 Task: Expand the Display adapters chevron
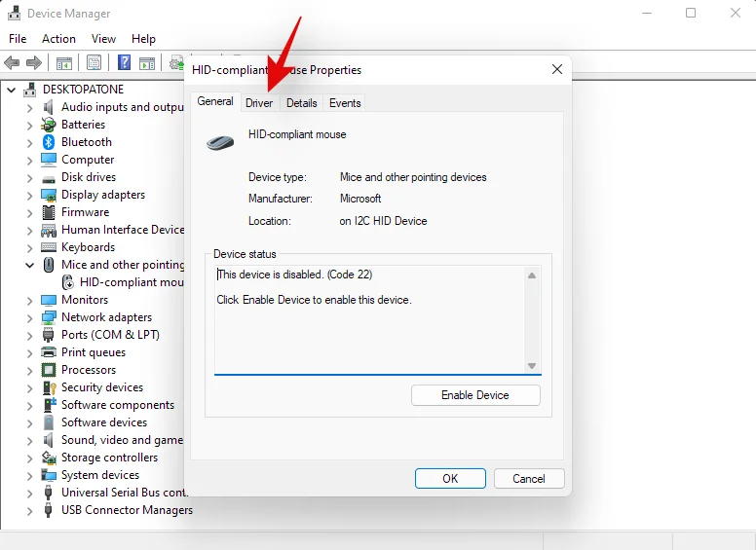click(x=29, y=196)
